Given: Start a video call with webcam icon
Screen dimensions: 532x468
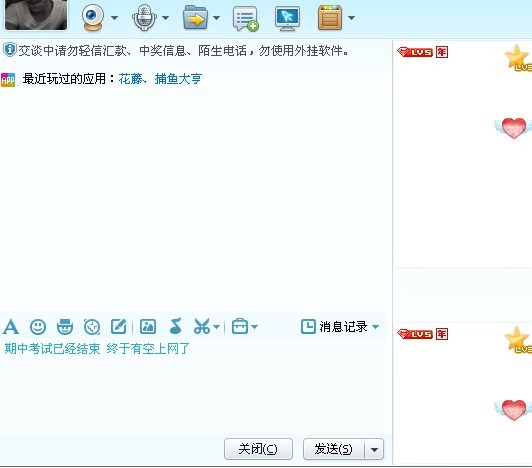Looking at the screenshot, I should [x=92, y=18].
